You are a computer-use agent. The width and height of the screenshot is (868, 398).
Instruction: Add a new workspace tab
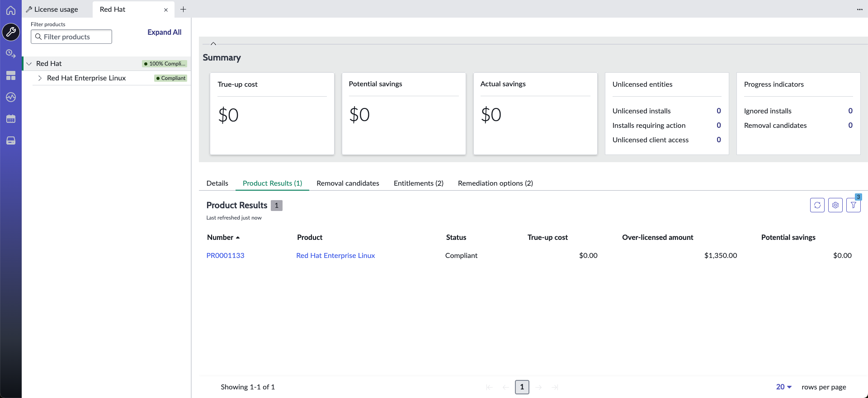coord(183,9)
